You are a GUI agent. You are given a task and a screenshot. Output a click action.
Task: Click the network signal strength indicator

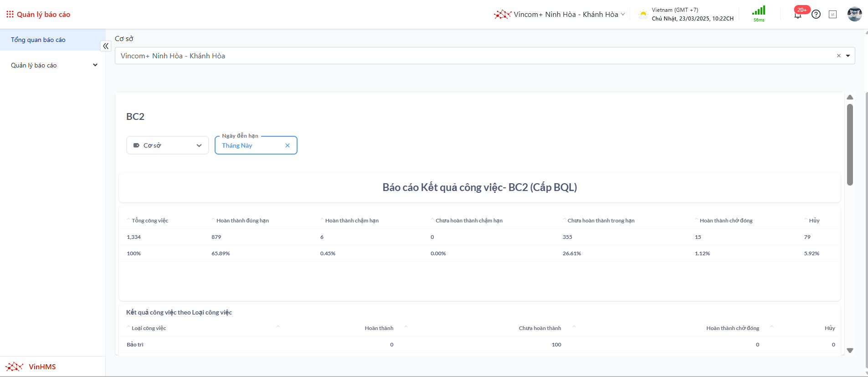759,11
